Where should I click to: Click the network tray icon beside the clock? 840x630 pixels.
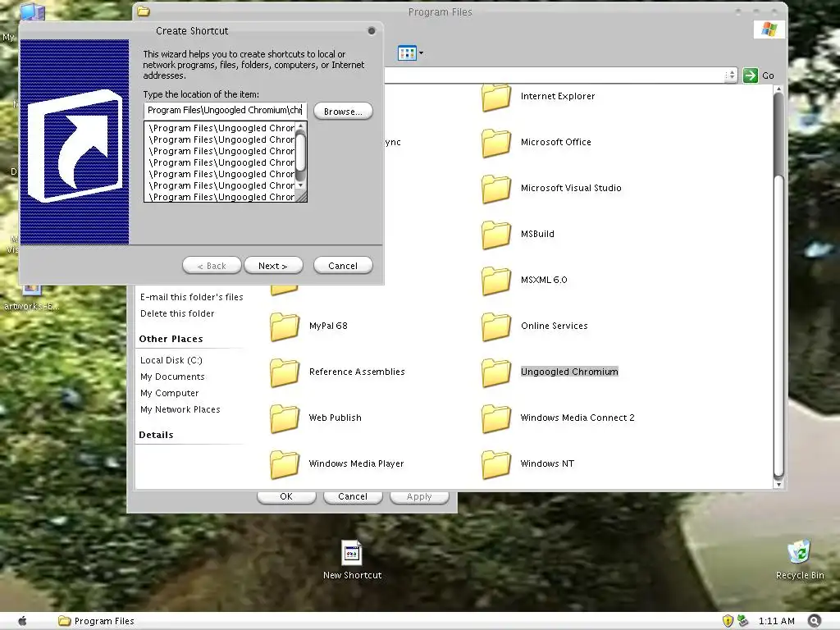(742, 621)
